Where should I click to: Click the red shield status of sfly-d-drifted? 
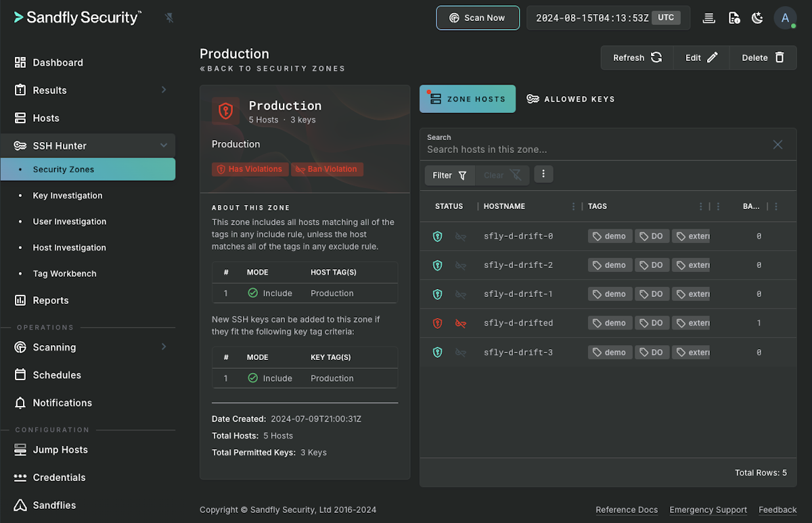click(438, 323)
